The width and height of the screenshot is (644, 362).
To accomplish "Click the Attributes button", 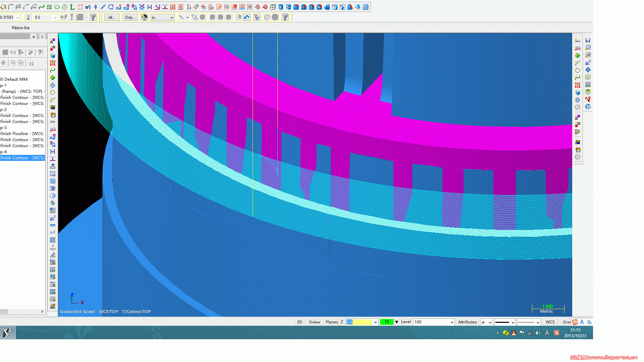I will point(467,322).
